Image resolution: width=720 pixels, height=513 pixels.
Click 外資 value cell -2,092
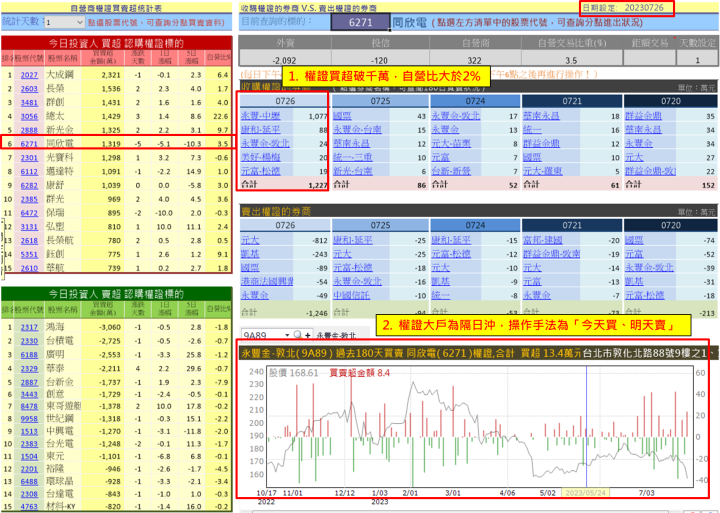point(285,60)
